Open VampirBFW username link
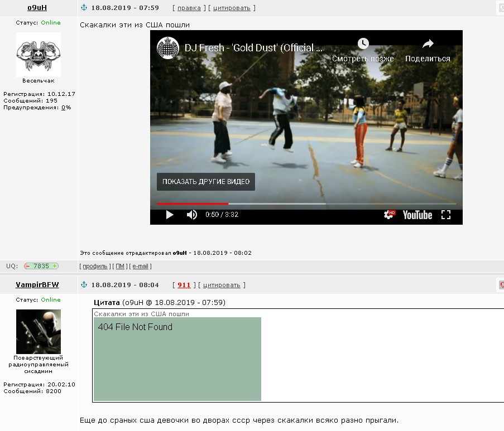Image resolution: width=504 pixels, height=431 pixels. (37, 285)
